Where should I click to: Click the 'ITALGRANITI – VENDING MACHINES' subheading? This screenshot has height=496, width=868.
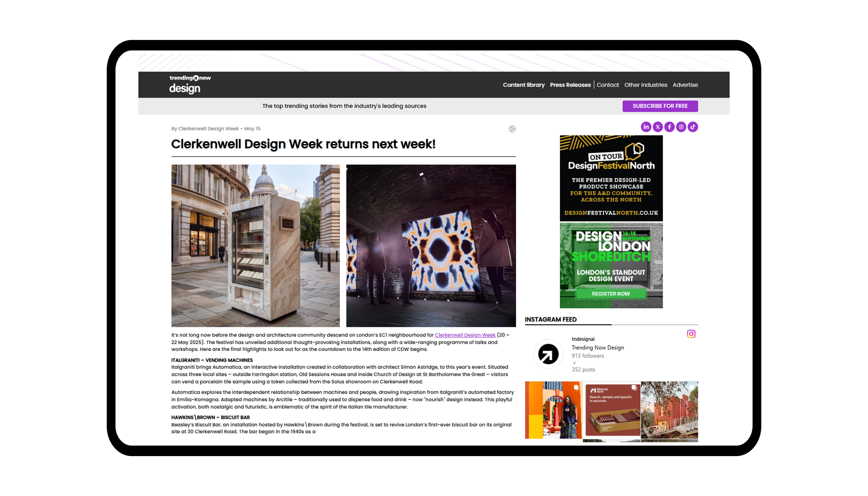(x=212, y=360)
